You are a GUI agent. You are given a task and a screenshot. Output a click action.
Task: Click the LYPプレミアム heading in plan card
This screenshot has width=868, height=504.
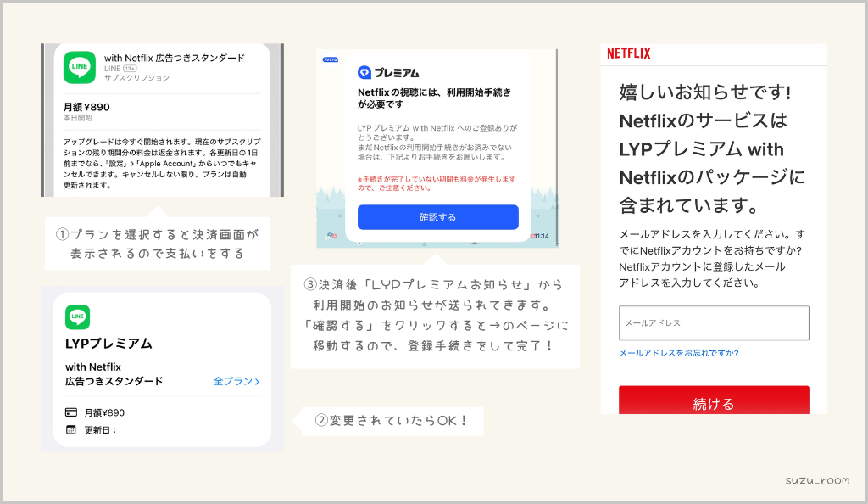point(108,344)
